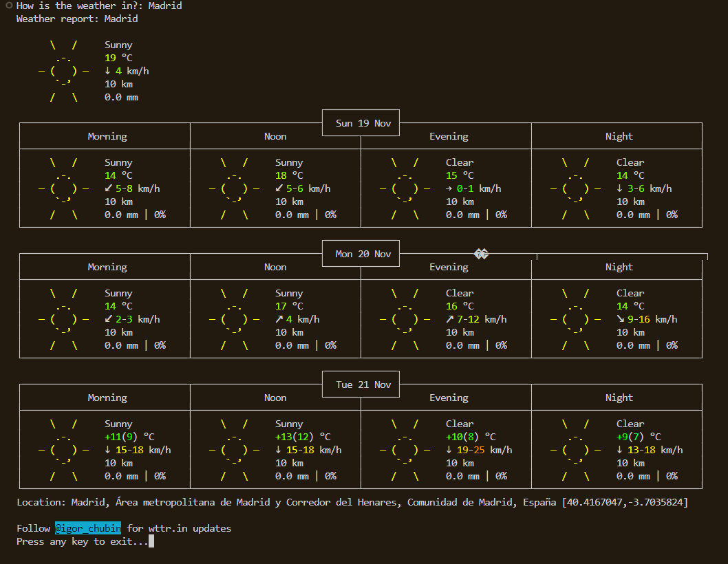Viewport: 728px width, 564px height.
Task: Click the 'Weather report: Madrid' heading
Action: 77,19
